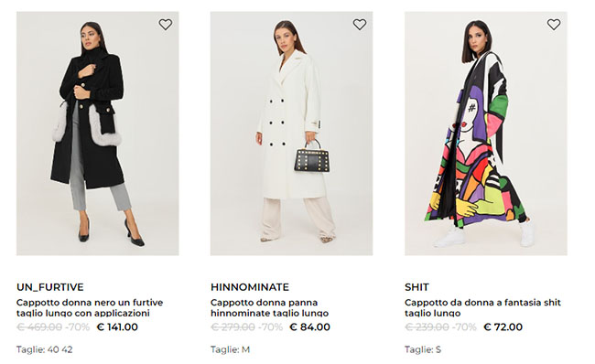
Task: Open the HINNOMINATE brand link
Action: pyautogui.click(x=250, y=287)
